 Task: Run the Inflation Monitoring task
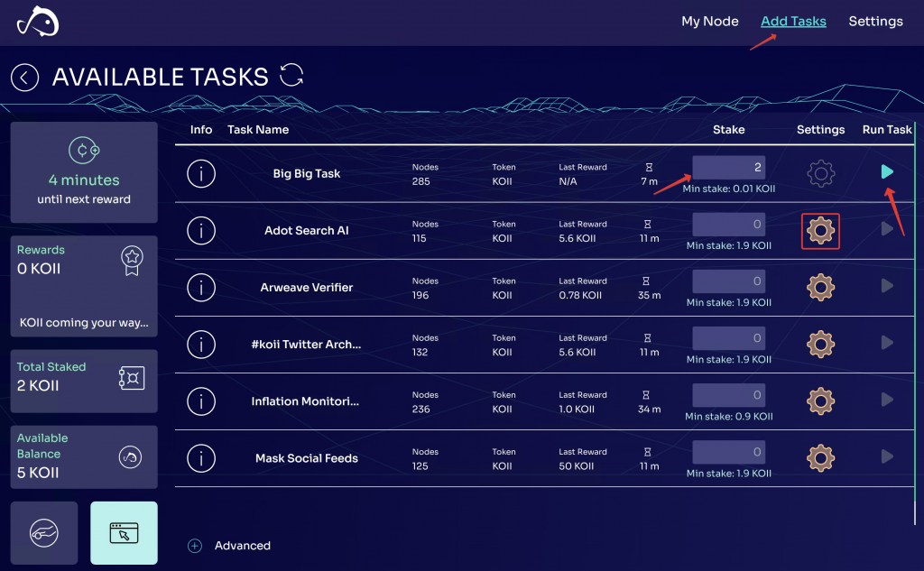[x=887, y=401]
